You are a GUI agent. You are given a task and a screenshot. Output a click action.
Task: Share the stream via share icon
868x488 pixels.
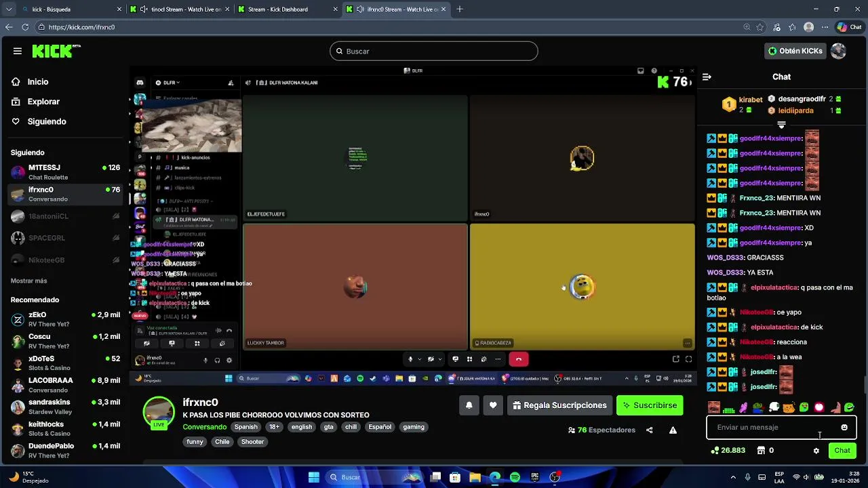tap(650, 430)
